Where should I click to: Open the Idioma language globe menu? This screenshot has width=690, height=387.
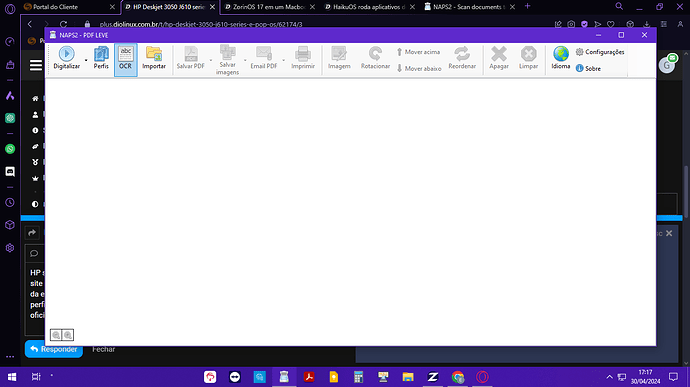tap(561, 58)
